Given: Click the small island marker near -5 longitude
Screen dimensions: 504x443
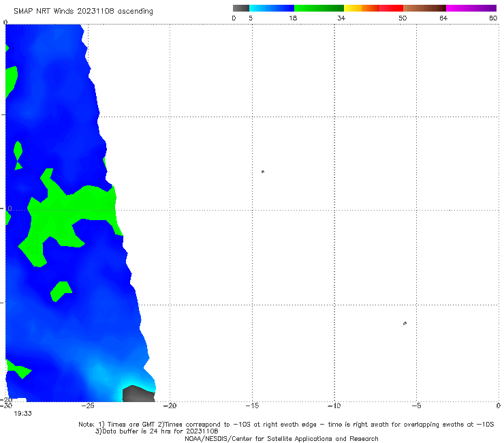Looking at the screenshot, I should [405, 323].
